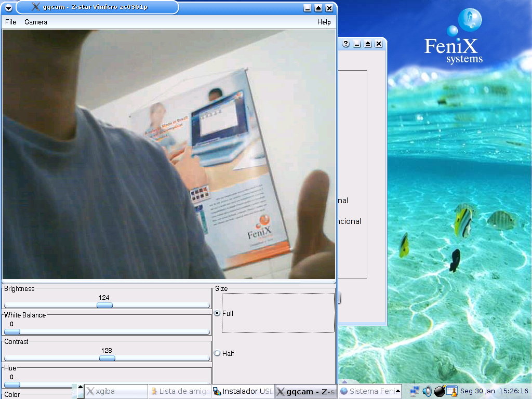The width and height of the screenshot is (532, 399).
Task: Click the webcam video preview
Action: pos(169,154)
